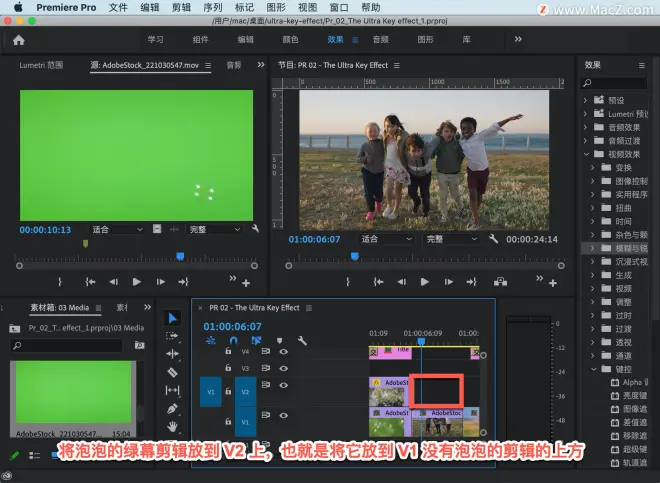The height and width of the screenshot is (483, 660).
Task: Toggle the V4 track lock
Action: point(228,351)
